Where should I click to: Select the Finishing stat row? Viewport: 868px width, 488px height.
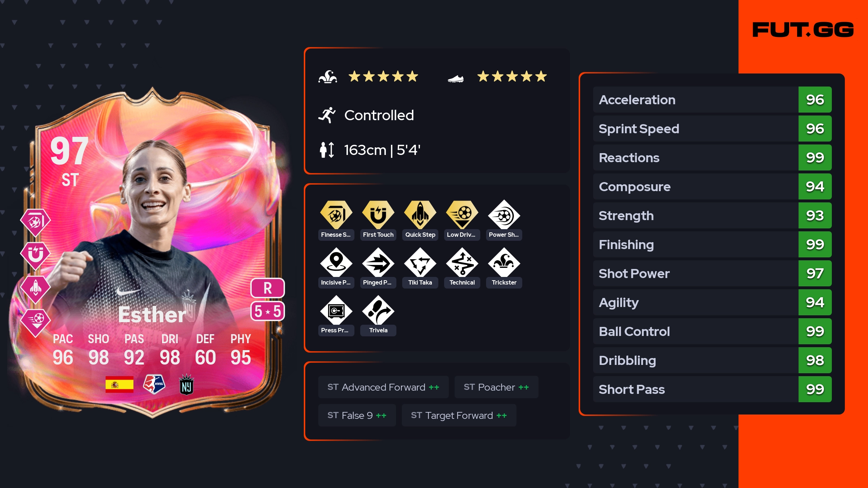point(712,244)
